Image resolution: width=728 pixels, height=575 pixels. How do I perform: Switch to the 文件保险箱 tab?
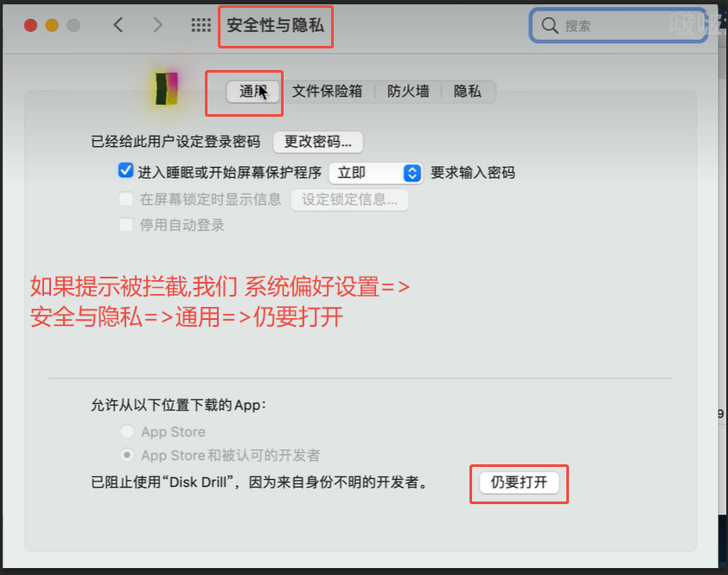pos(327,91)
